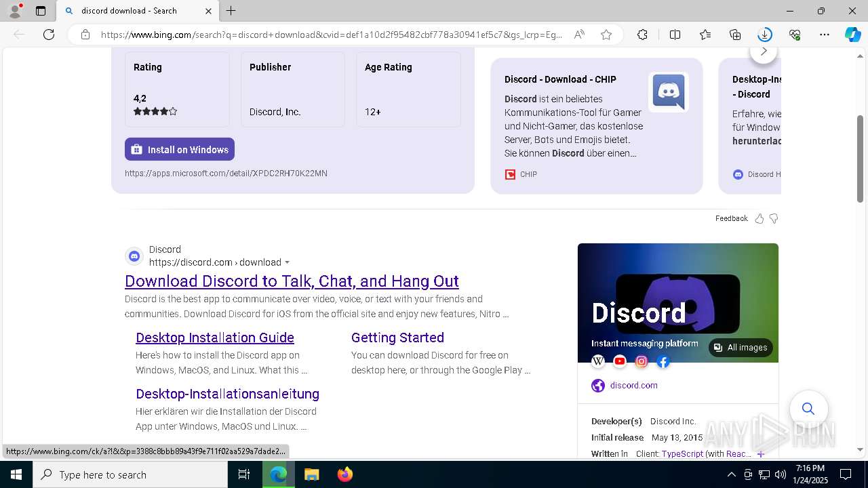Open the notifications center icon
The height and width of the screenshot is (488, 868).
tap(846, 474)
